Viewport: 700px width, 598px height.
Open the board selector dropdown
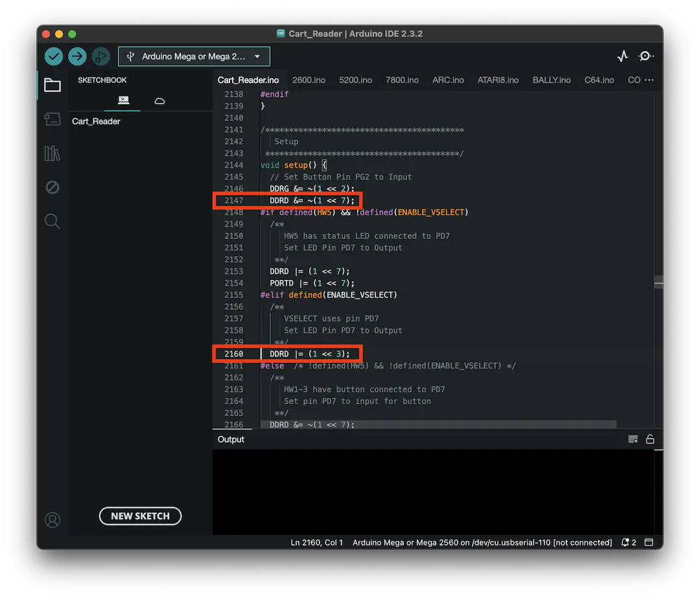click(x=194, y=56)
